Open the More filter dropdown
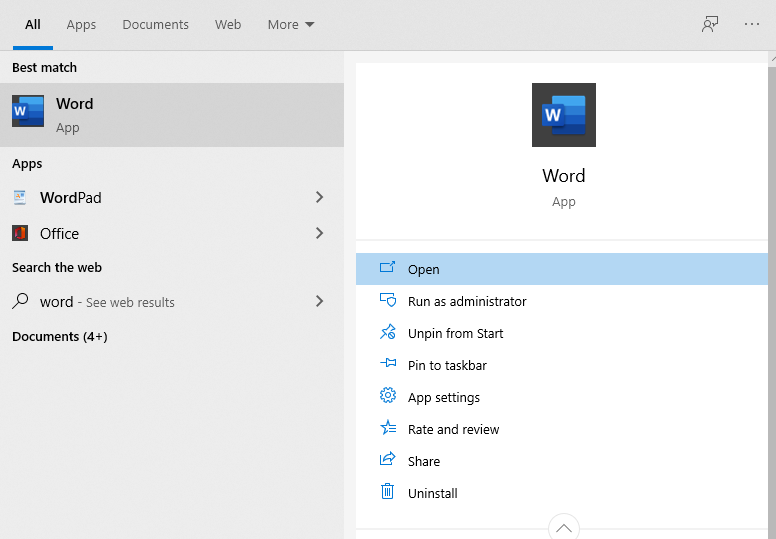The image size is (776, 539). (291, 24)
